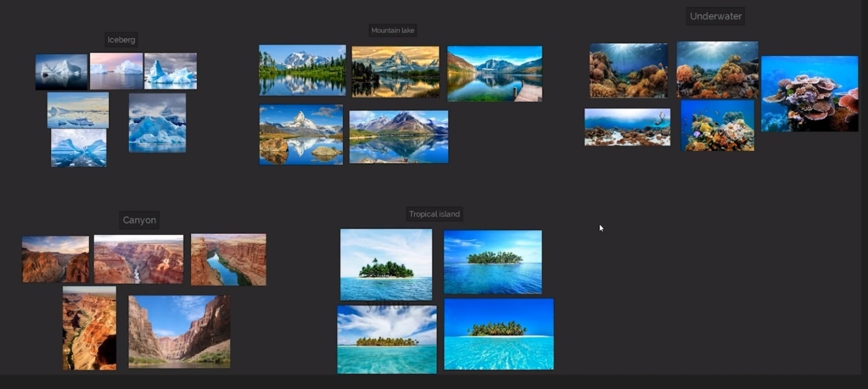868x389 pixels.
Task: Select the island on deep blue ocean
Action: tap(493, 262)
